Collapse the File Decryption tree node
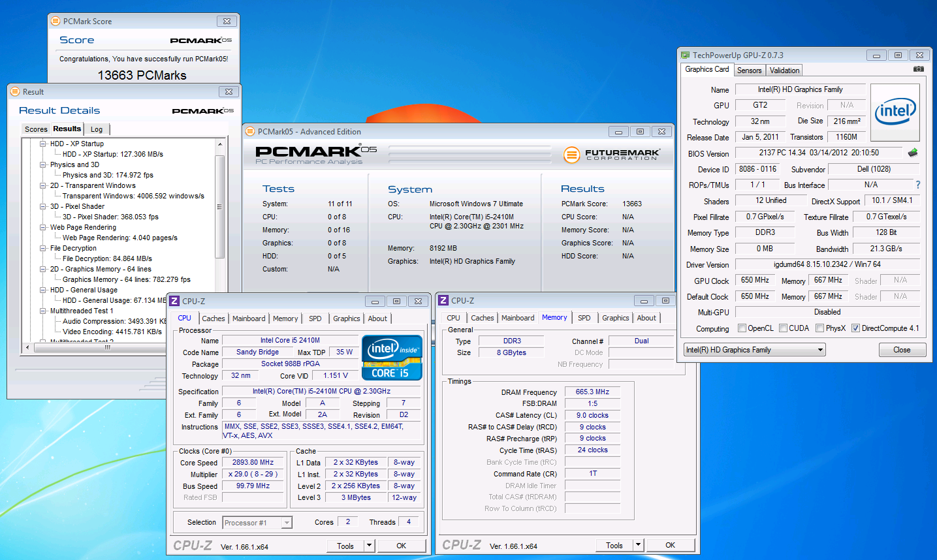Image resolution: width=937 pixels, height=560 pixels. (43, 248)
